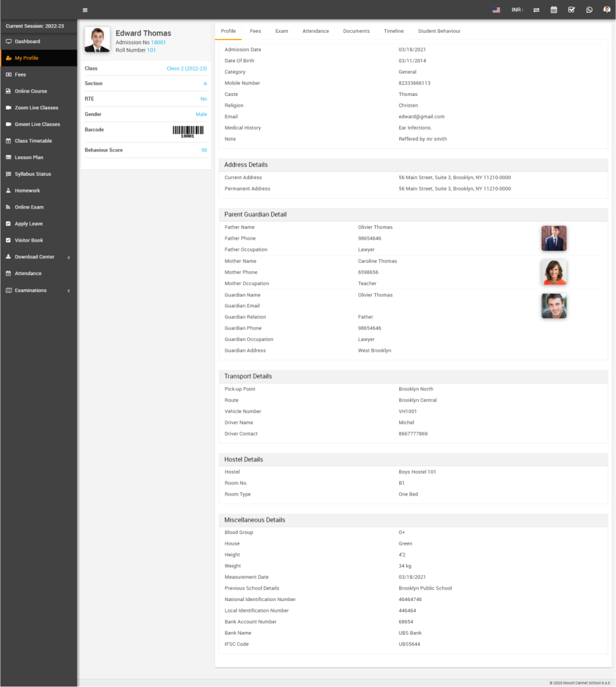616x687 pixels.
Task: Open the INR currency dropdown
Action: [517, 10]
